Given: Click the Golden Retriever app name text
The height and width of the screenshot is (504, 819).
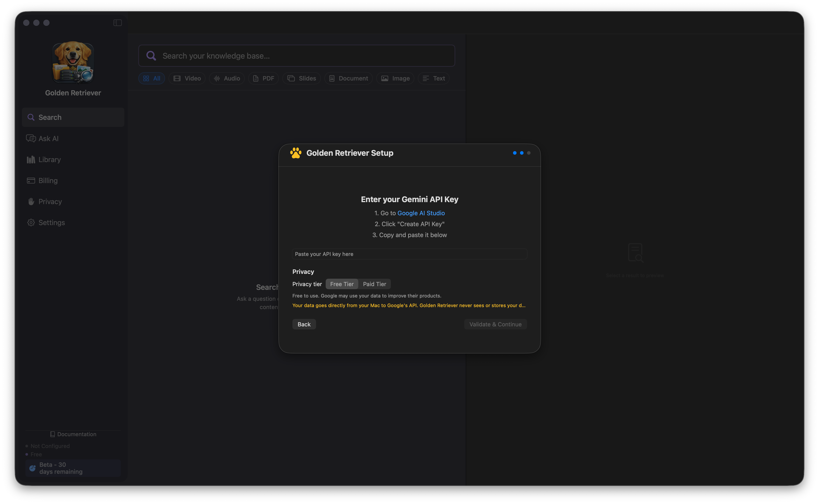Looking at the screenshot, I should pos(73,93).
